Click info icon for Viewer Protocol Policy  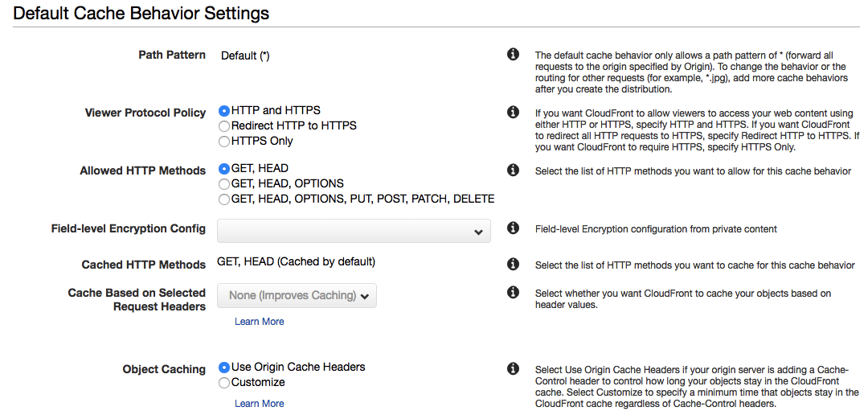[x=513, y=112]
